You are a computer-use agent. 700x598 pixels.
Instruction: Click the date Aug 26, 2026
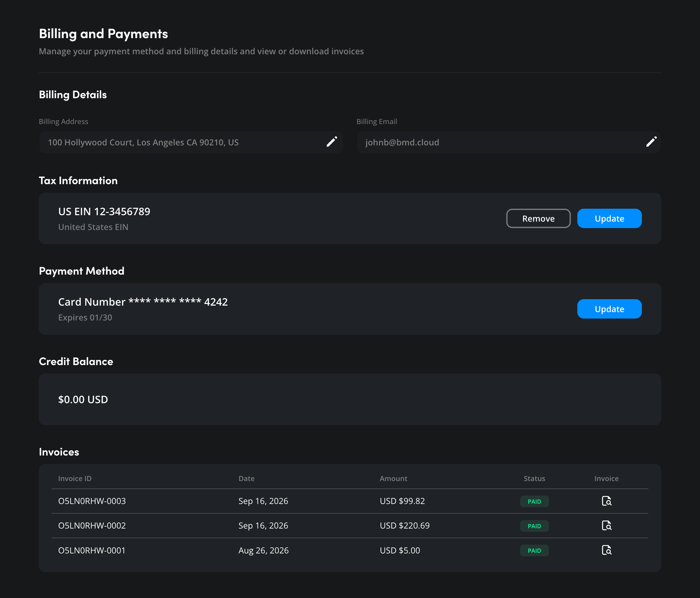click(263, 550)
